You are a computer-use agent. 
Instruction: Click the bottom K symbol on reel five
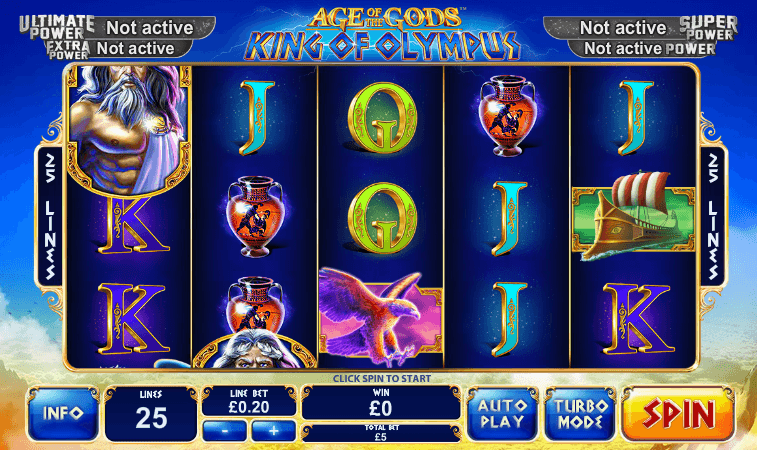click(637, 319)
